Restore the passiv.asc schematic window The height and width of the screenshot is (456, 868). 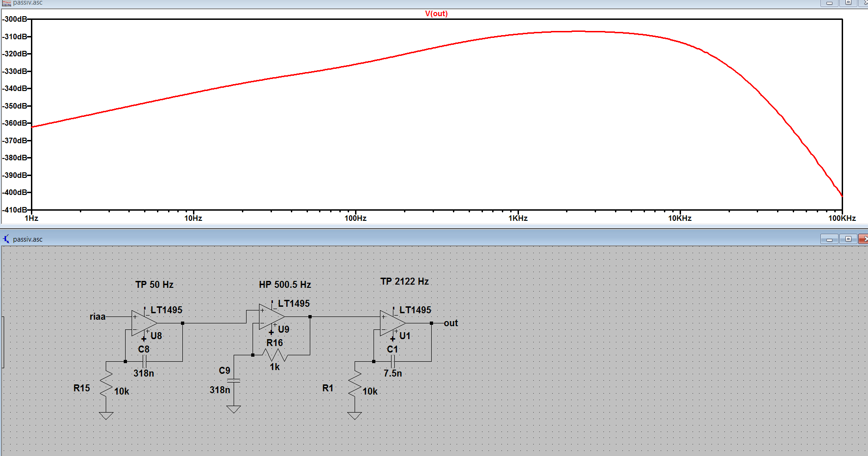(x=848, y=239)
